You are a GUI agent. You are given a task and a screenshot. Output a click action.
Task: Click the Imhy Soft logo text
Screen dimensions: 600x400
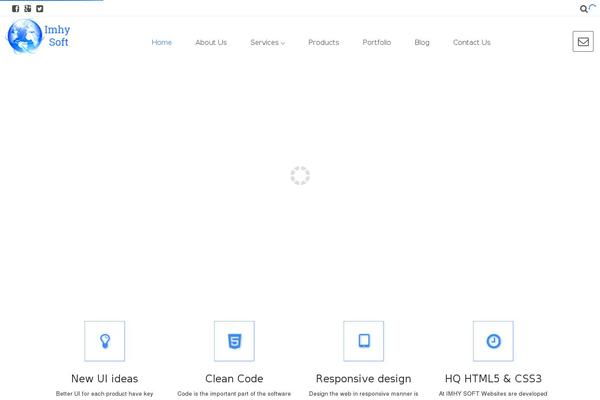pos(57,36)
